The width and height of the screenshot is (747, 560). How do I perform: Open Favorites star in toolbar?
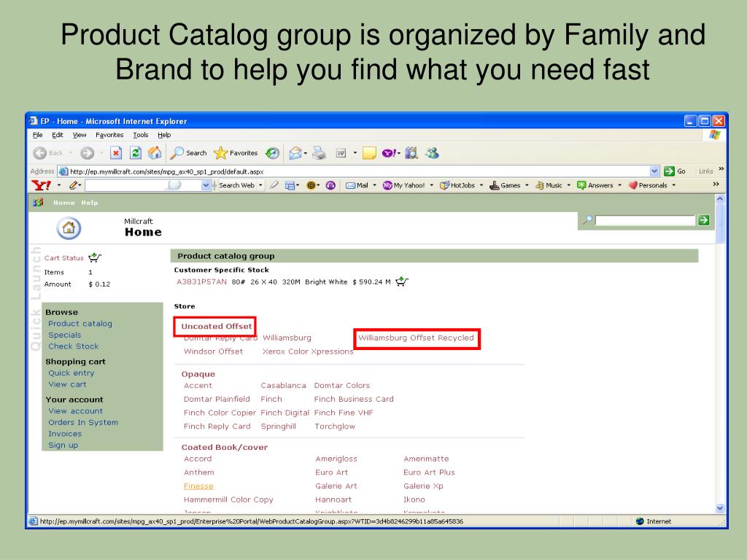(236, 153)
